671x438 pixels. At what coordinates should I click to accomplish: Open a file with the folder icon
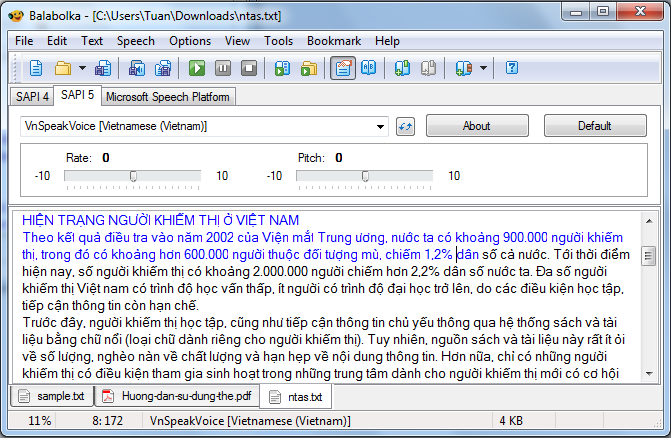coord(63,68)
